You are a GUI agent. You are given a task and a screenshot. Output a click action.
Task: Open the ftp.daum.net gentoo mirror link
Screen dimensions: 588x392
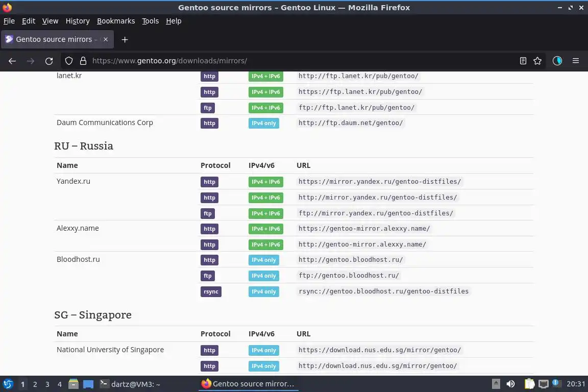click(351, 122)
